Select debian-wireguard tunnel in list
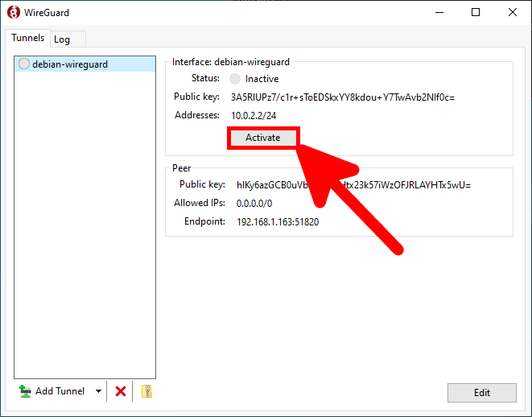Viewport: 532px width, 417px height. [x=85, y=64]
